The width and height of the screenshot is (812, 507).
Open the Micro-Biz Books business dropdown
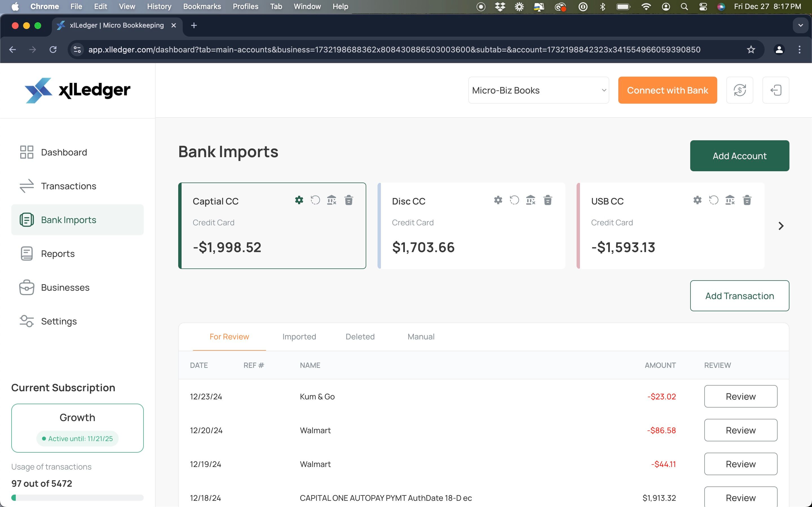tap(539, 90)
